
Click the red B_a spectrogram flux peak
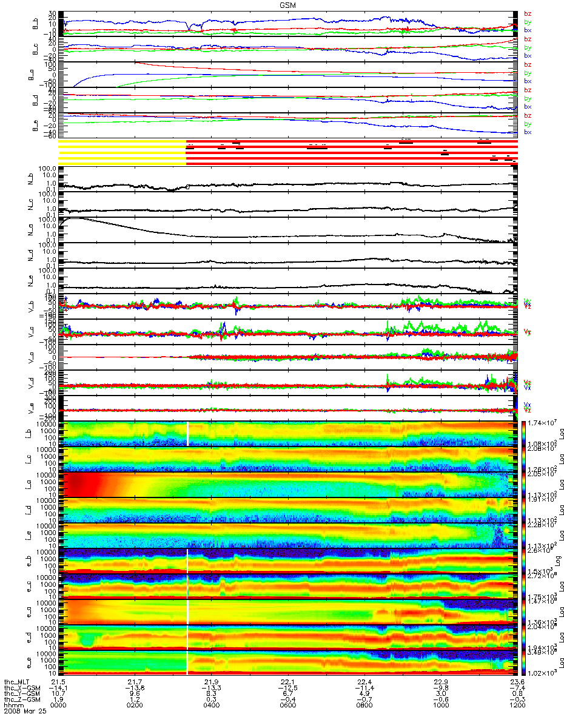79,484
